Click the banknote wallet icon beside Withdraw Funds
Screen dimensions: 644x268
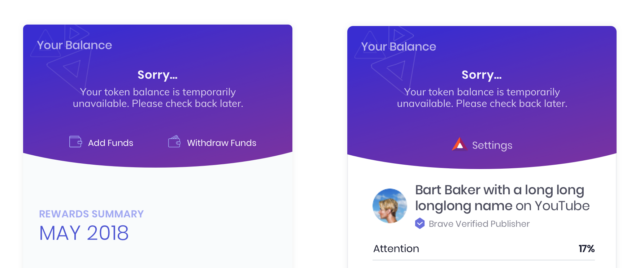coord(174,142)
